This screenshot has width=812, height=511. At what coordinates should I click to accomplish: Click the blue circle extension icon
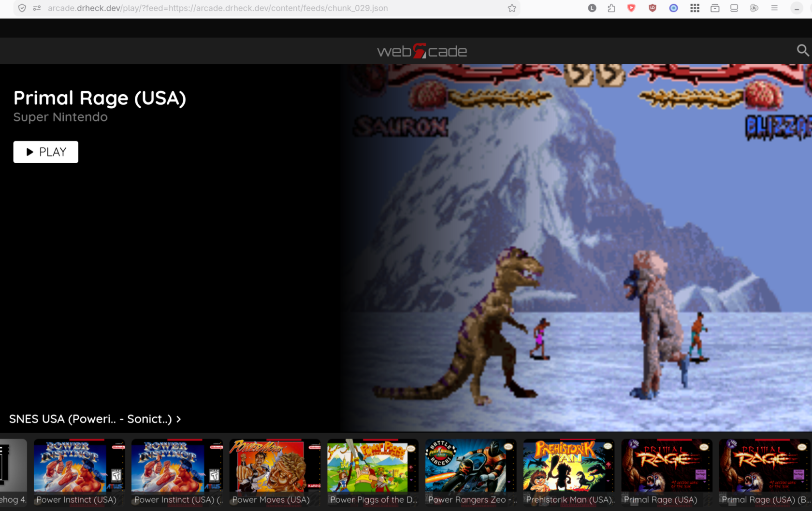click(673, 8)
